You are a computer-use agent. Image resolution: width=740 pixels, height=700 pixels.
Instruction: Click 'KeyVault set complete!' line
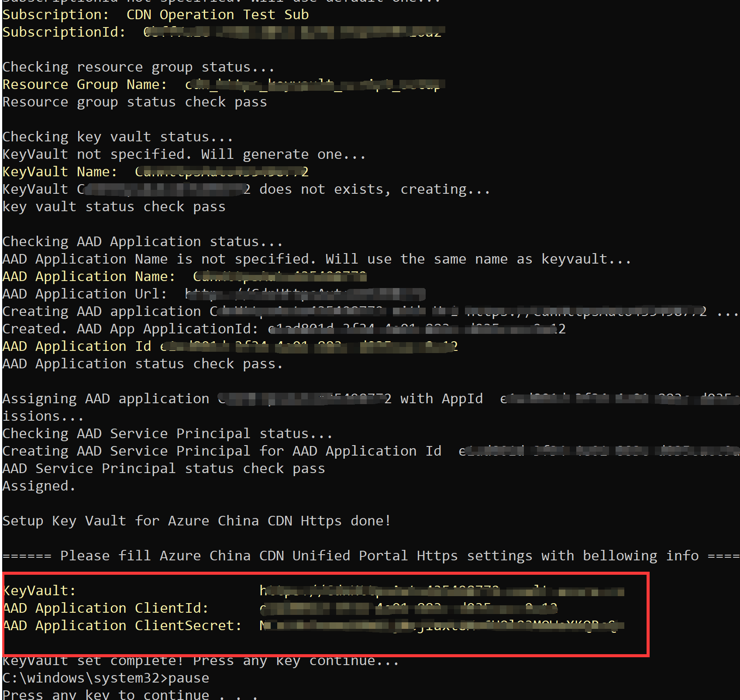pos(201,661)
